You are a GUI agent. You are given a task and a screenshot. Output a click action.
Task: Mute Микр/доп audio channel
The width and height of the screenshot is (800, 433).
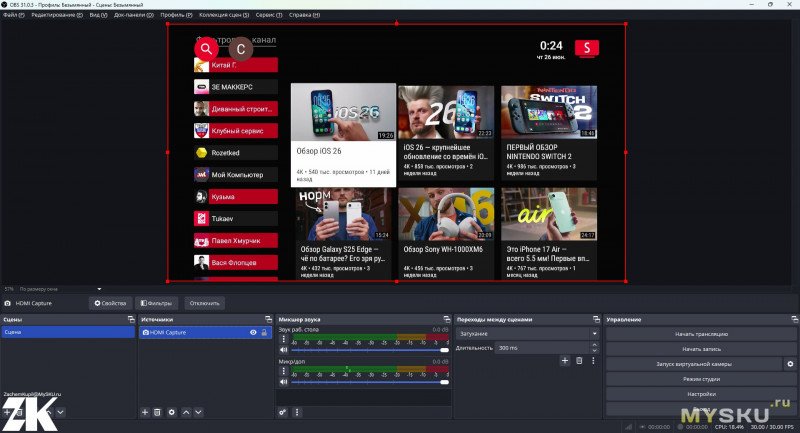click(284, 381)
